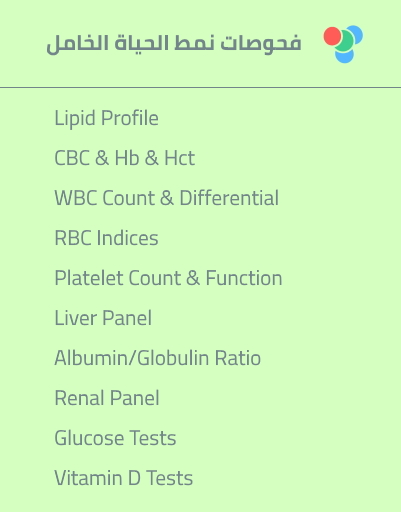The height and width of the screenshot is (512, 401).
Task: Choose the RBC Indices entry
Action: click(106, 238)
